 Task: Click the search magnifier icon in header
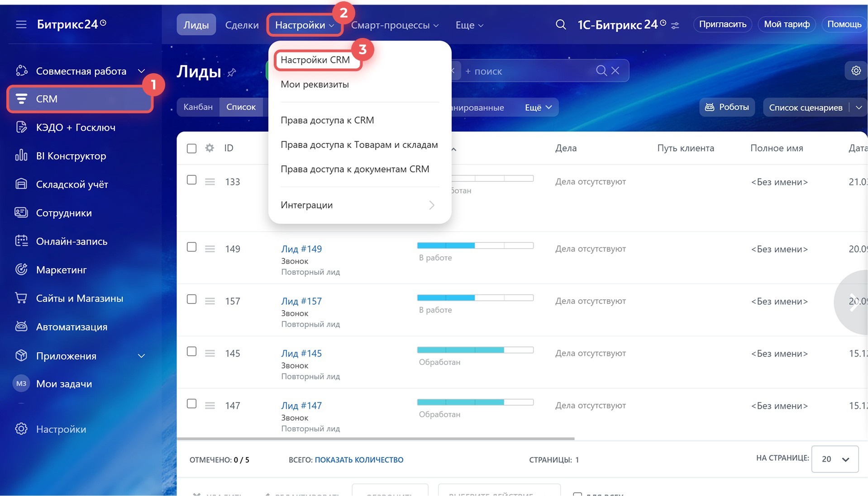pyautogui.click(x=560, y=25)
